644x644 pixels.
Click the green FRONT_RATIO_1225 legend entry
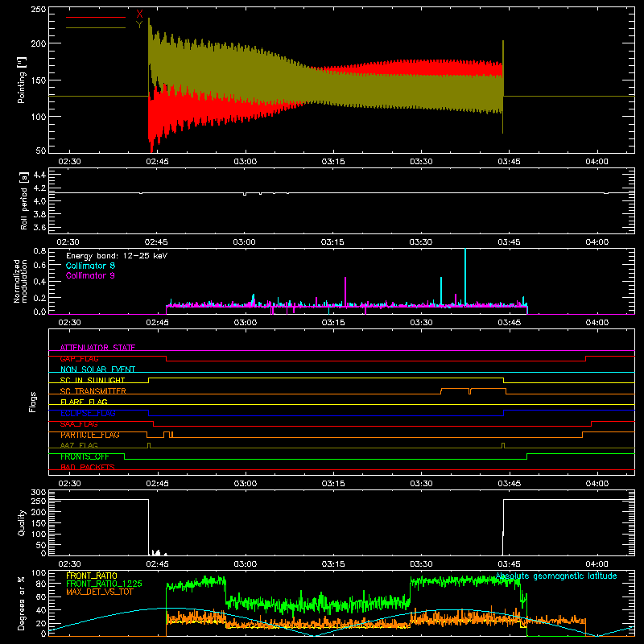[104, 584]
